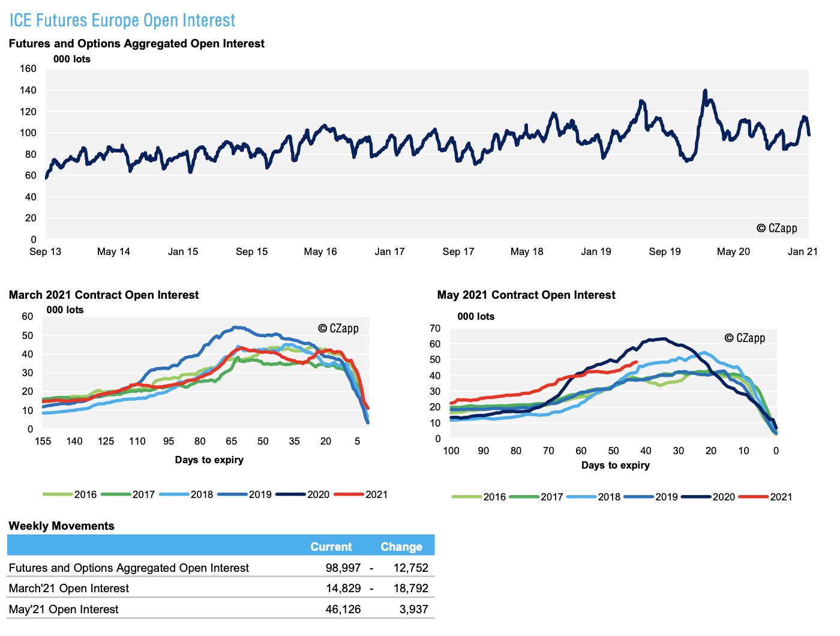Click the 2021 legend entry under March chart
The image size is (840, 636).
(361, 494)
